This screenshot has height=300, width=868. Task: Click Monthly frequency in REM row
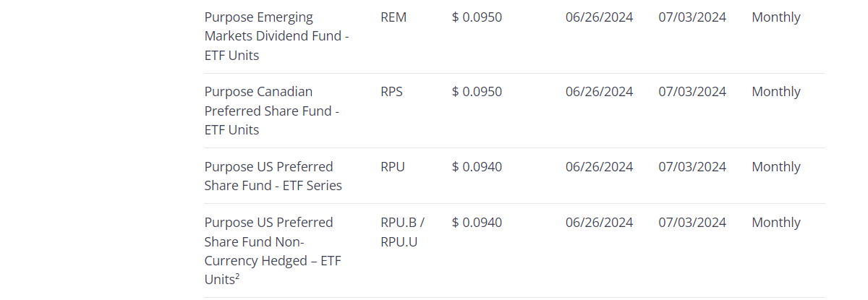tap(776, 17)
